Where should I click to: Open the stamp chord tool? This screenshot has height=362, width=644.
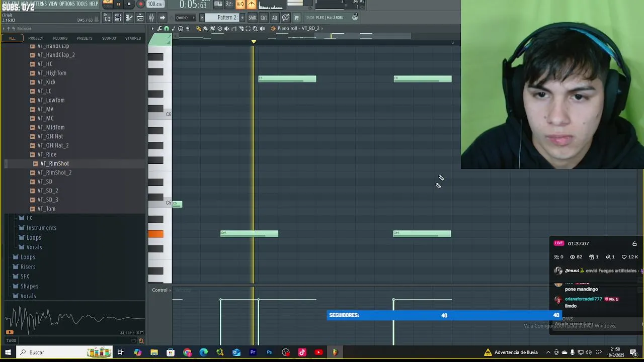pos(181,29)
